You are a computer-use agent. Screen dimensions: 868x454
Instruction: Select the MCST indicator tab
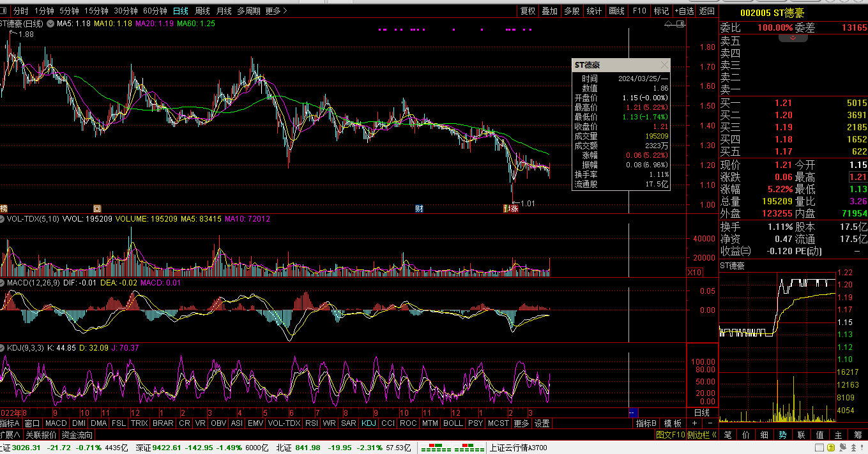tap(498, 423)
